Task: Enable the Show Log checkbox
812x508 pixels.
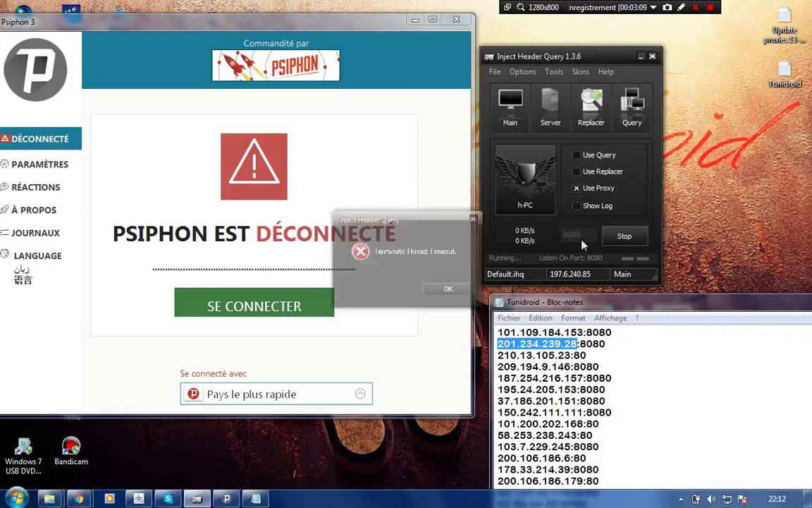Action: pyautogui.click(x=577, y=206)
